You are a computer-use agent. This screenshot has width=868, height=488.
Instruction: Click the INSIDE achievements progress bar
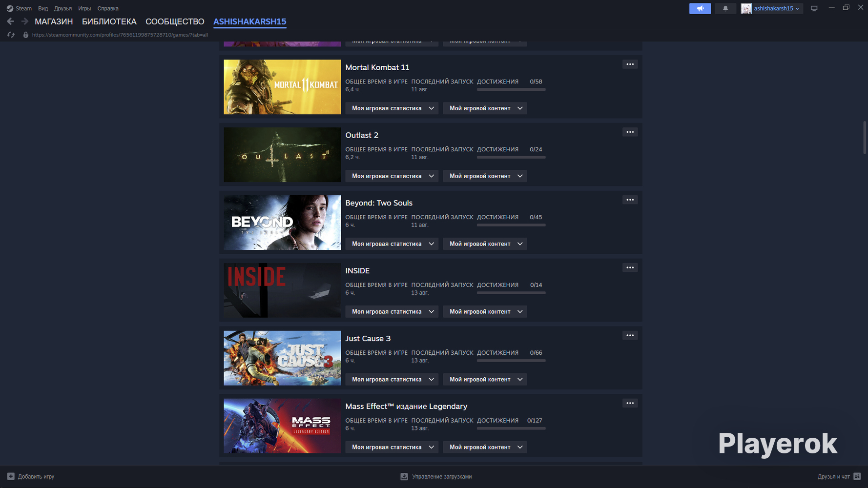pyautogui.click(x=511, y=293)
